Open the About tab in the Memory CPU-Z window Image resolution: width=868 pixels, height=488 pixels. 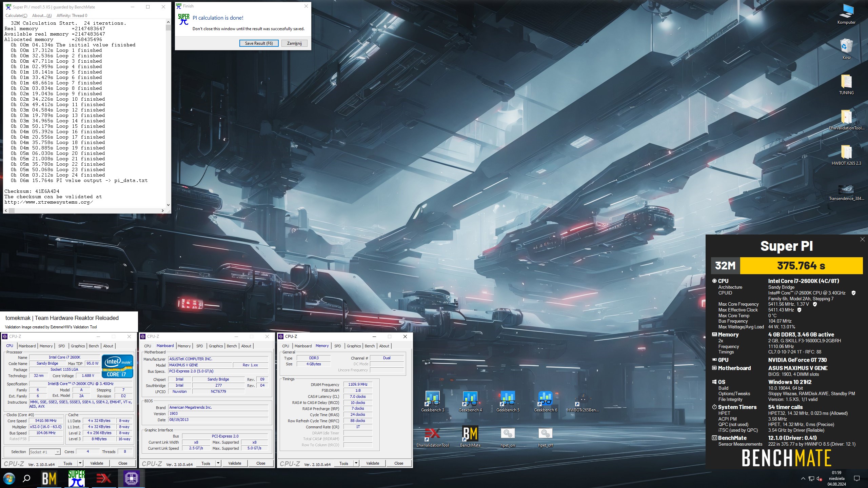tap(384, 346)
